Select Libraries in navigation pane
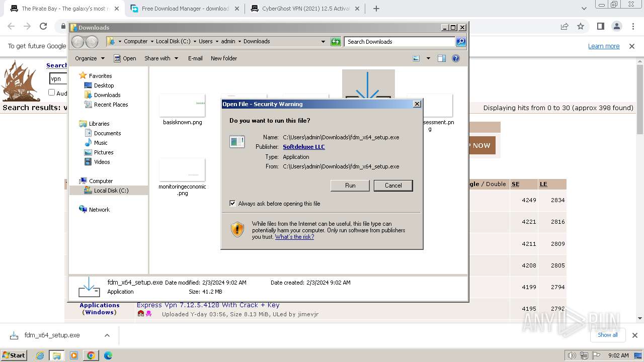The image size is (644, 362). 99,124
